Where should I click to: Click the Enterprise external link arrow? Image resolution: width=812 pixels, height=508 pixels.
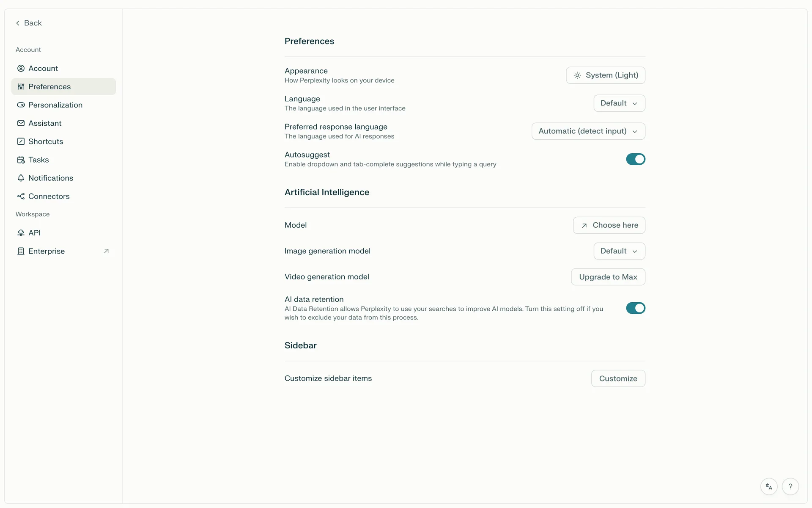click(x=107, y=251)
